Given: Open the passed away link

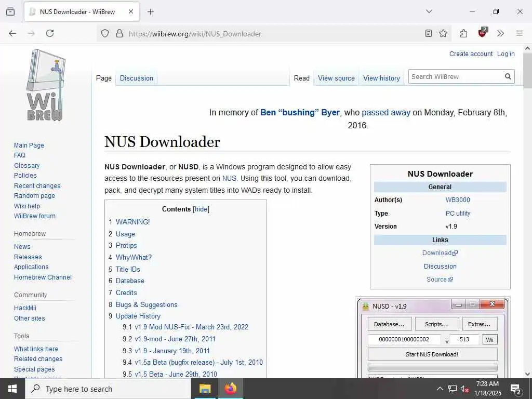Looking at the screenshot, I should pyautogui.click(x=386, y=112).
